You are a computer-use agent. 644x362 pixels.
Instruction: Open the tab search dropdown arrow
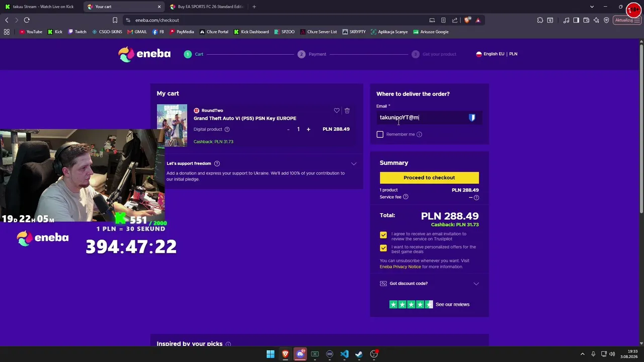click(592, 7)
